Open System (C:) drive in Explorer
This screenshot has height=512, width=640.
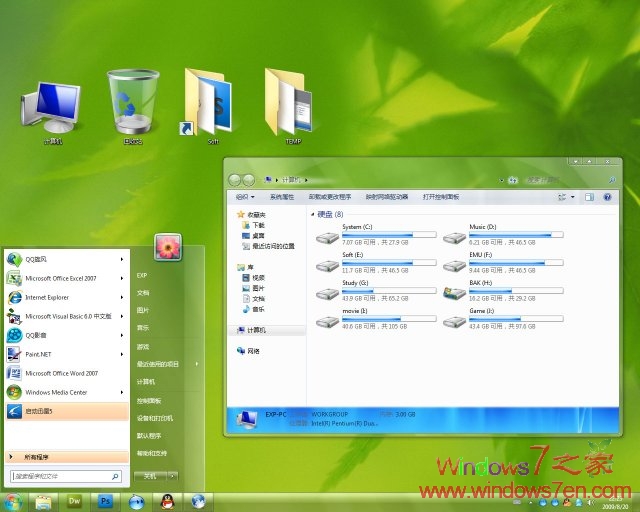point(376,234)
